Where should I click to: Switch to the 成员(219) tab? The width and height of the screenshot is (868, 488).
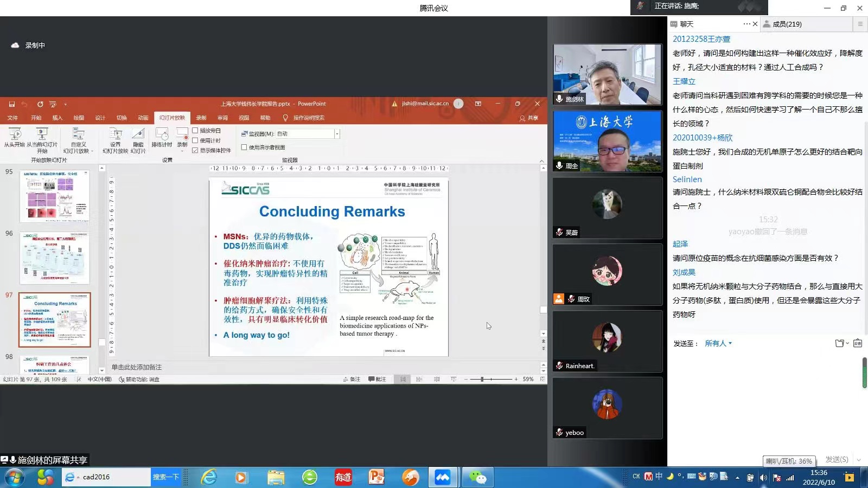tap(786, 24)
